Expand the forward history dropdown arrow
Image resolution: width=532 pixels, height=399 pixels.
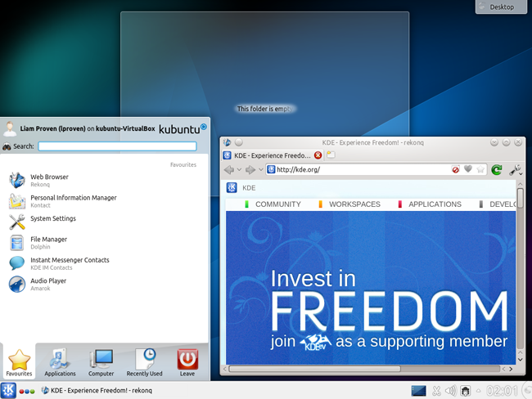point(260,169)
